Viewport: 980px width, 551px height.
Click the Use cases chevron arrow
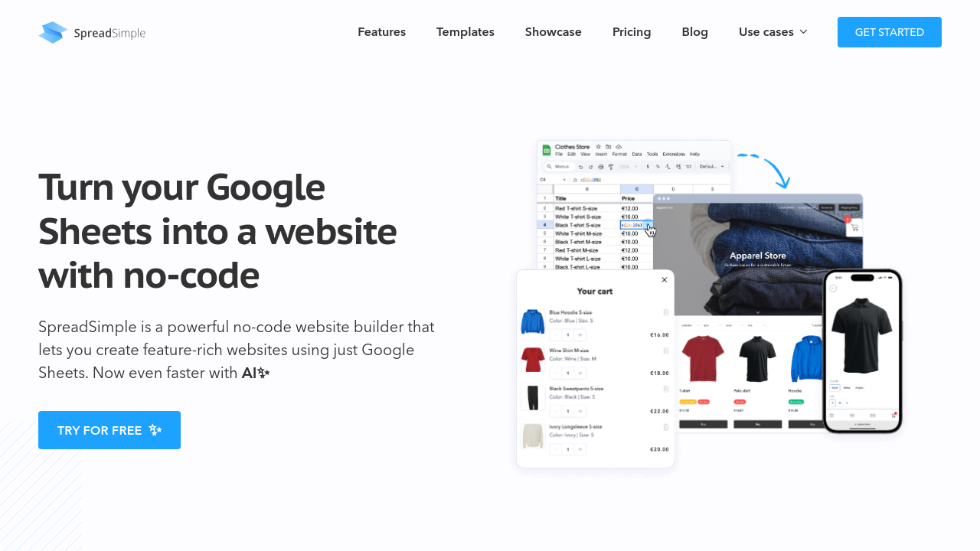click(803, 32)
